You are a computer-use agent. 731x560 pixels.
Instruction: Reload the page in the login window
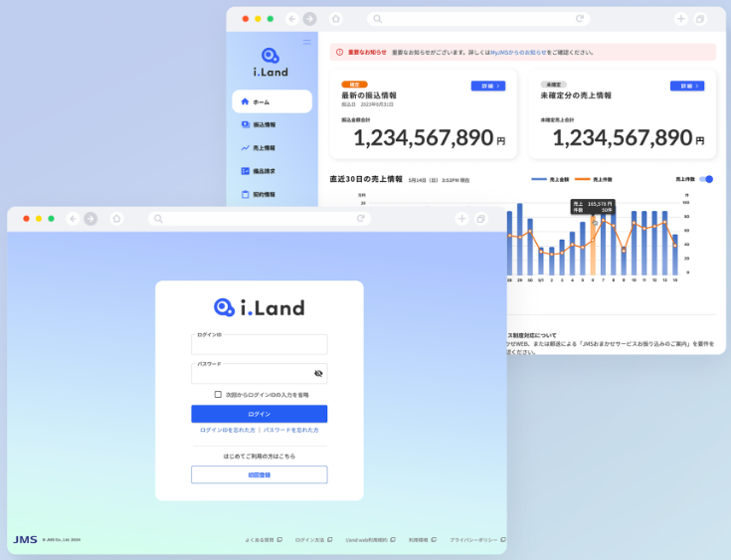(360, 218)
